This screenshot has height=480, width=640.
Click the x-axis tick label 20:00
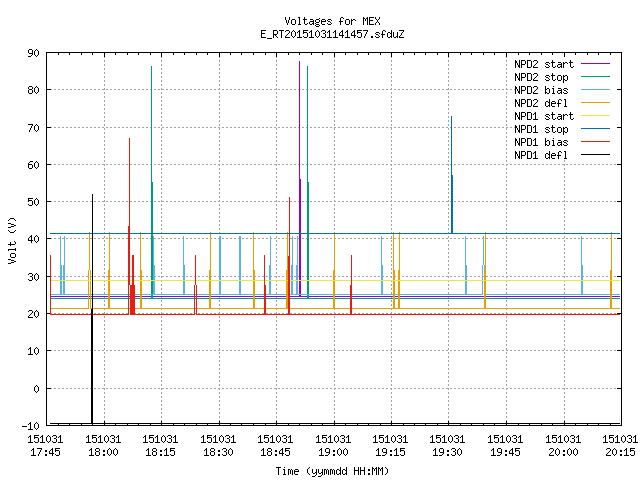[564, 452]
